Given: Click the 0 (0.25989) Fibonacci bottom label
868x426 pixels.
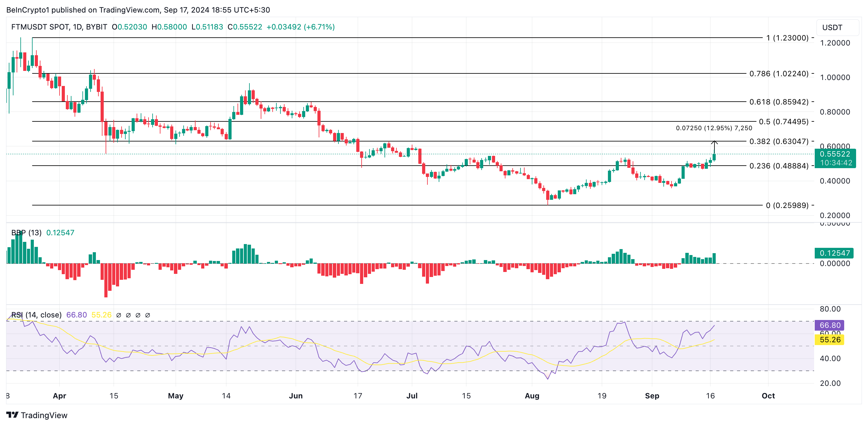Looking at the screenshot, I should (787, 205).
